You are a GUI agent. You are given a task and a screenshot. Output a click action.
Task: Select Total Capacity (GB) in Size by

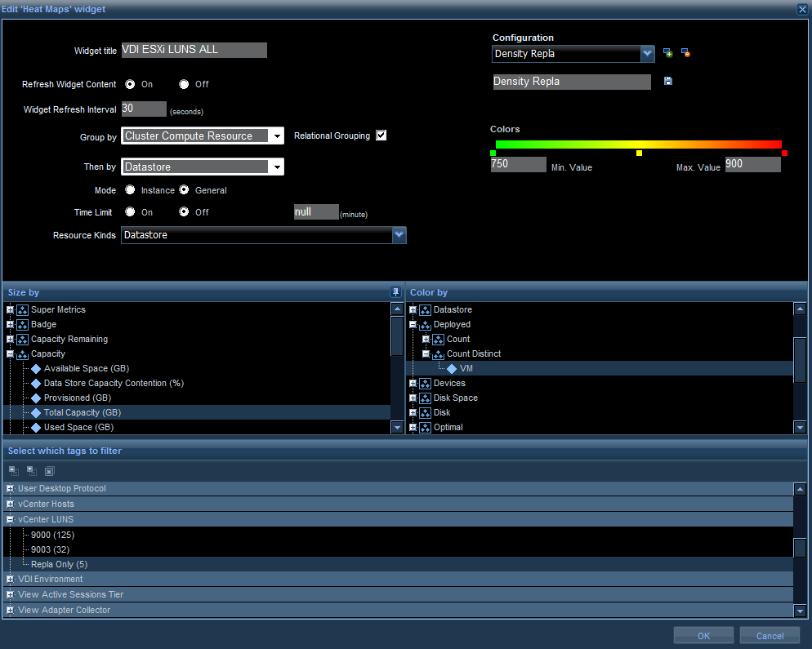click(82, 413)
